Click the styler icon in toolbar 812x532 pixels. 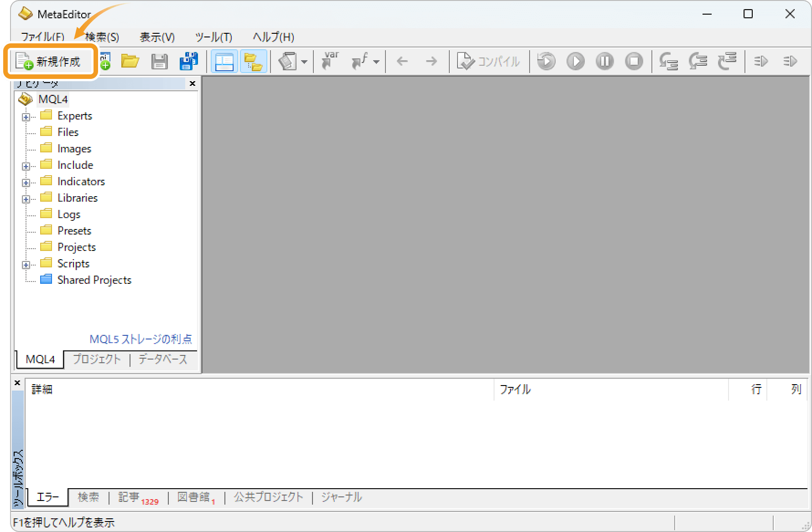pos(287,61)
